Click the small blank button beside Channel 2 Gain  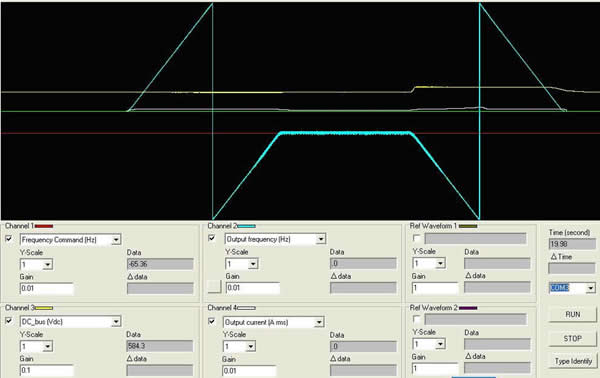click(214, 287)
